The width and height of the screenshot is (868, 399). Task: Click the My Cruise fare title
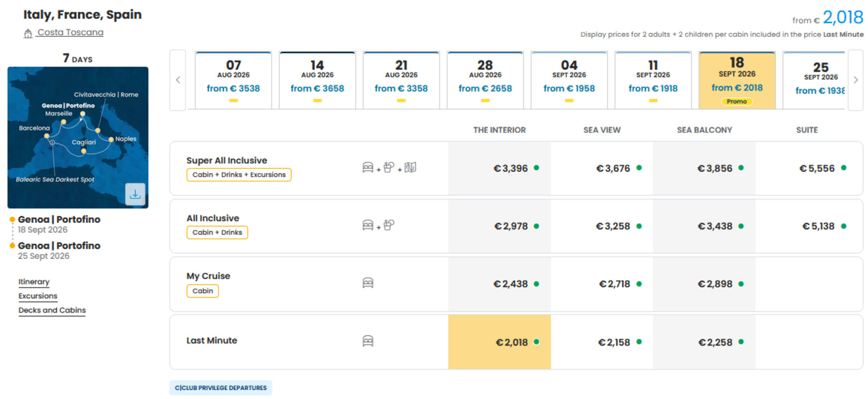click(208, 276)
